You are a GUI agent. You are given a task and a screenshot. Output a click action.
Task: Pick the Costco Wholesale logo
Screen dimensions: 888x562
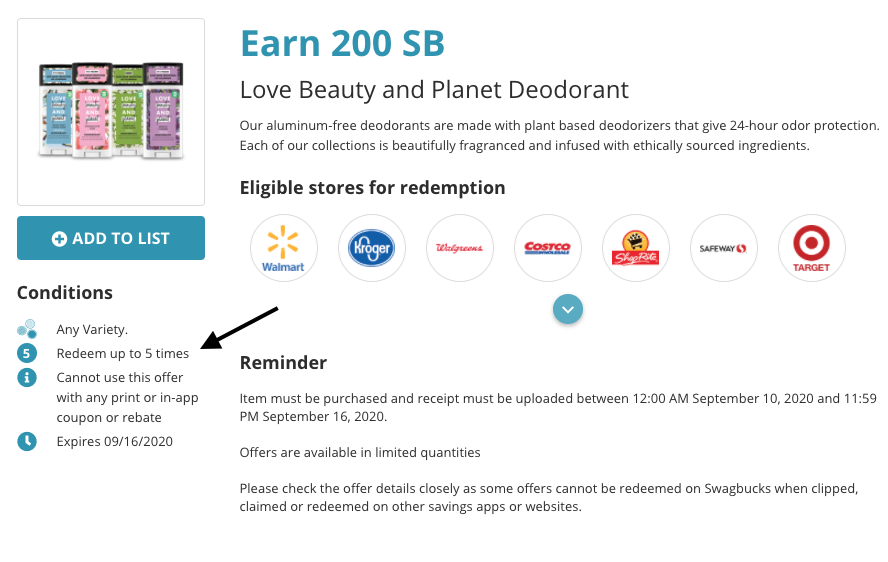548,248
